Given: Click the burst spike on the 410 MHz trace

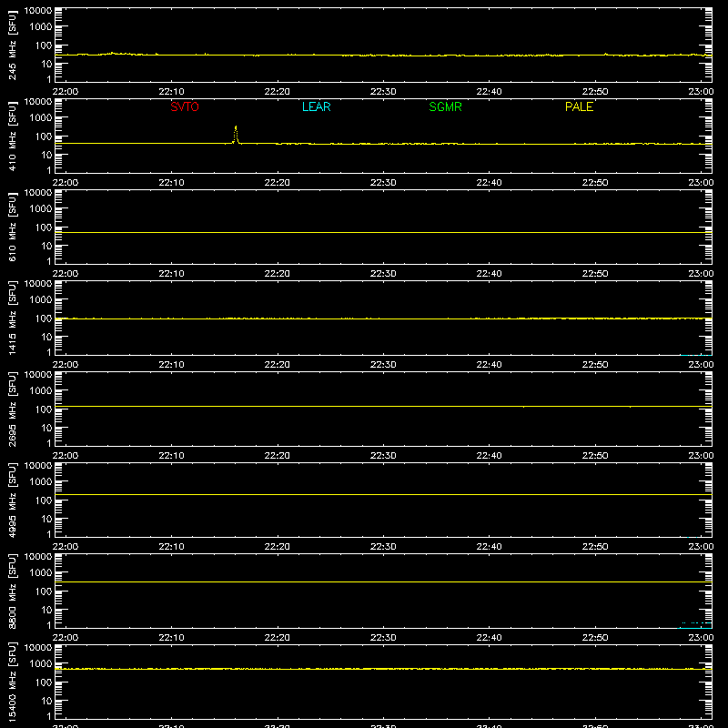Looking at the screenshot, I should 236,135.
